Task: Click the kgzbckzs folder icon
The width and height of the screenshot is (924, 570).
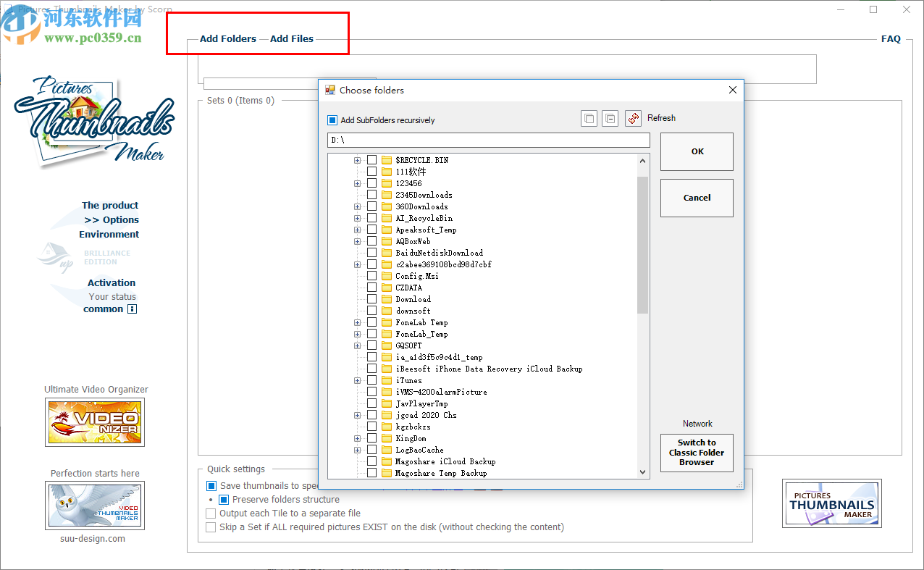Action: (x=387, y=427)
